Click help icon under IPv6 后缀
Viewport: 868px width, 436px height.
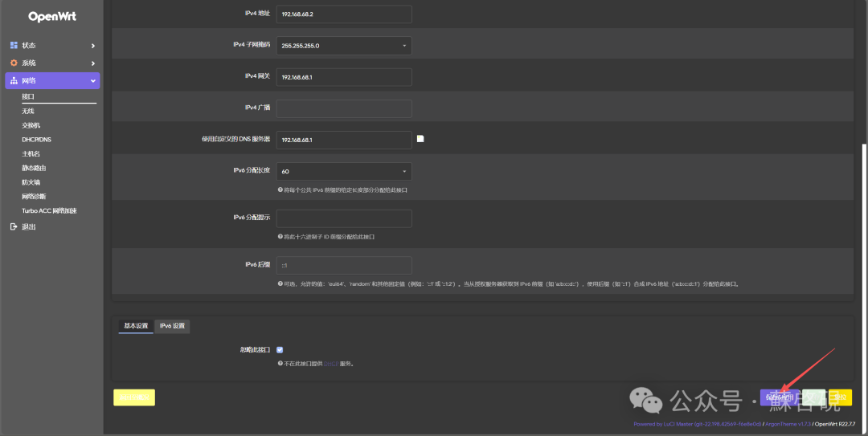coord(280,284)
